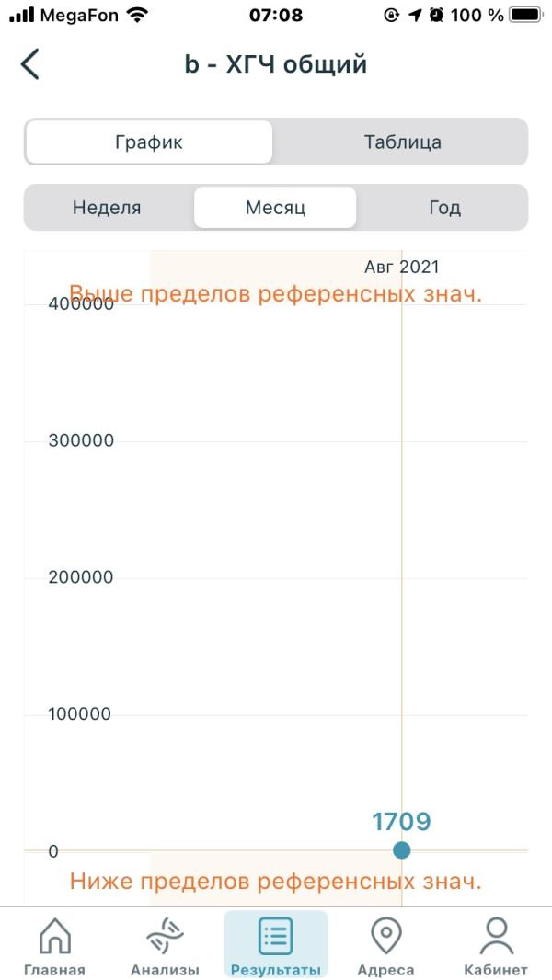Tap "Ниже пределов референсных знач." label
Image resolution: width=552 pixels, height=980 pixels.
276,882
